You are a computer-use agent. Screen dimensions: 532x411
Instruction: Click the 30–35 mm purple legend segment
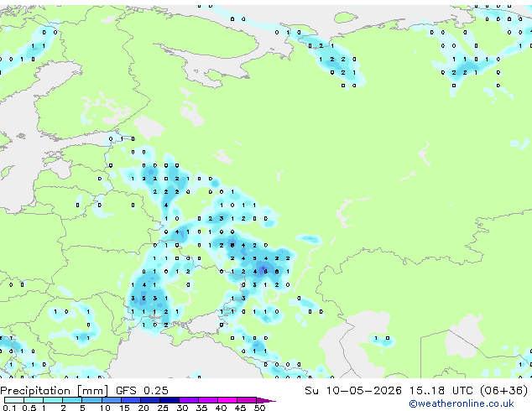point(188,400)
